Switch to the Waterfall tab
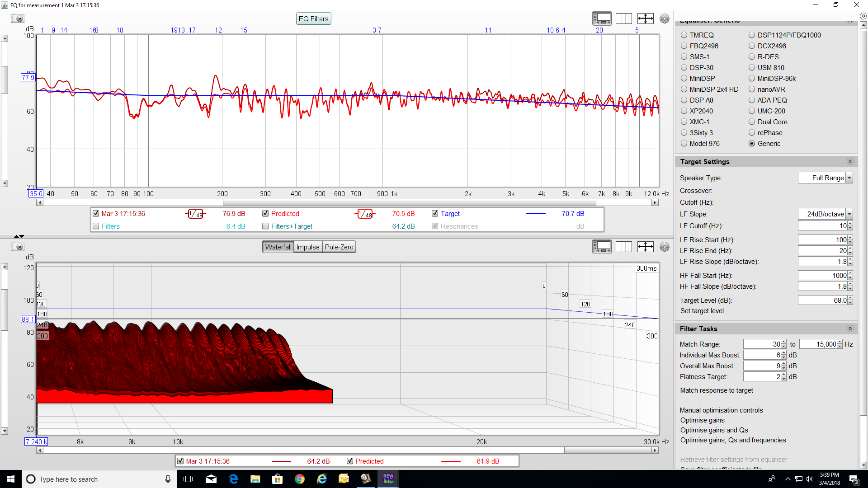868x488 pixels. tap(278, 247)
